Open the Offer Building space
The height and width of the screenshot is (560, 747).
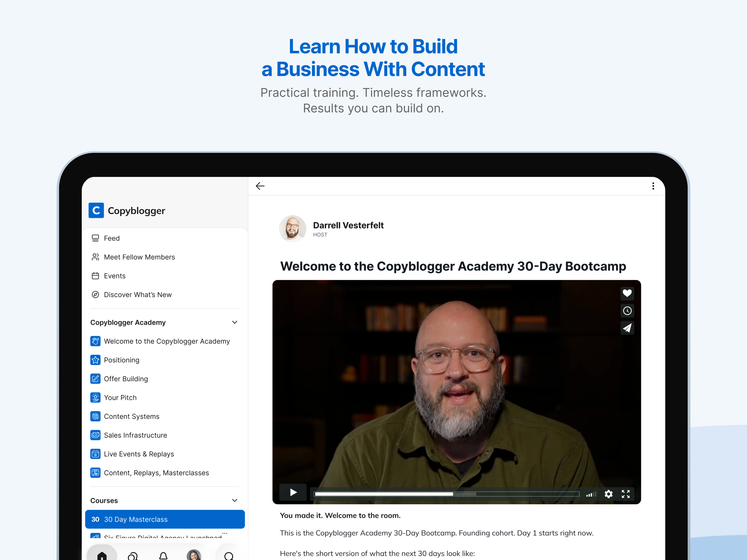pos(165,379)
